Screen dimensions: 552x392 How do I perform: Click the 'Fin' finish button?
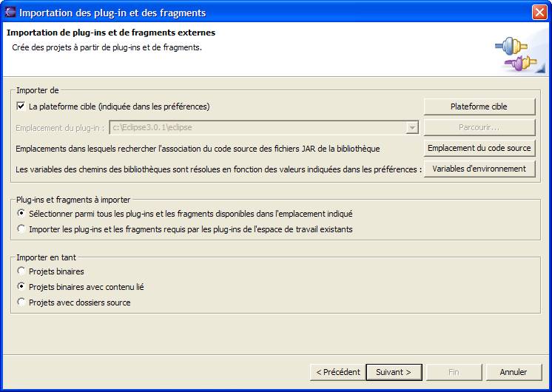pos(454,372)
